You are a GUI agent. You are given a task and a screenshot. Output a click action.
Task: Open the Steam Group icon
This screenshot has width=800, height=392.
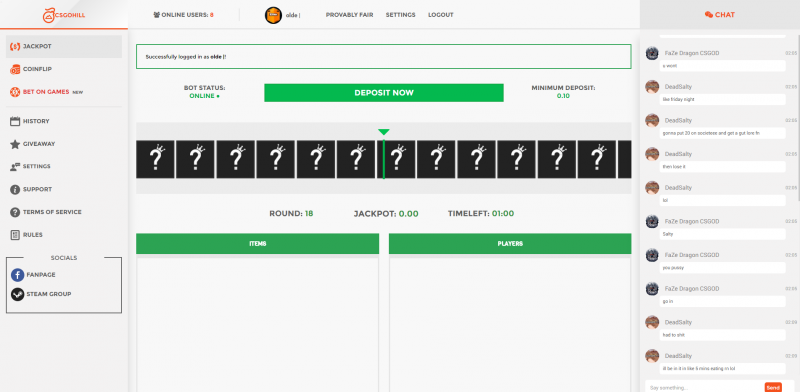(17, 295)
